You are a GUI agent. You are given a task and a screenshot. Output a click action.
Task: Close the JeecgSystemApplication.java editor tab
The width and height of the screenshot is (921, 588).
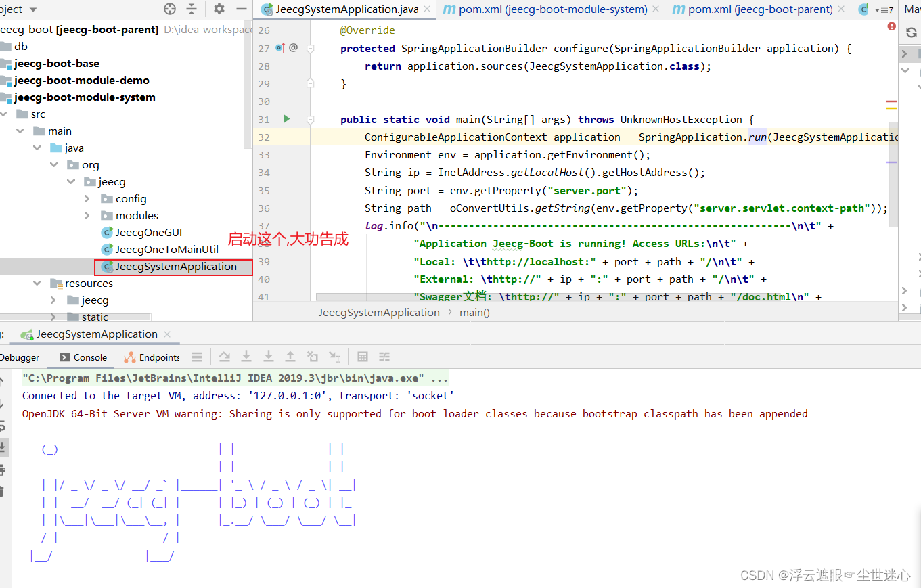(427, 9)
